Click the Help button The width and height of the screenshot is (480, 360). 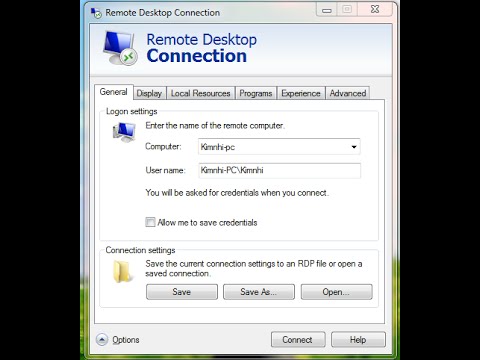(358, 340)
